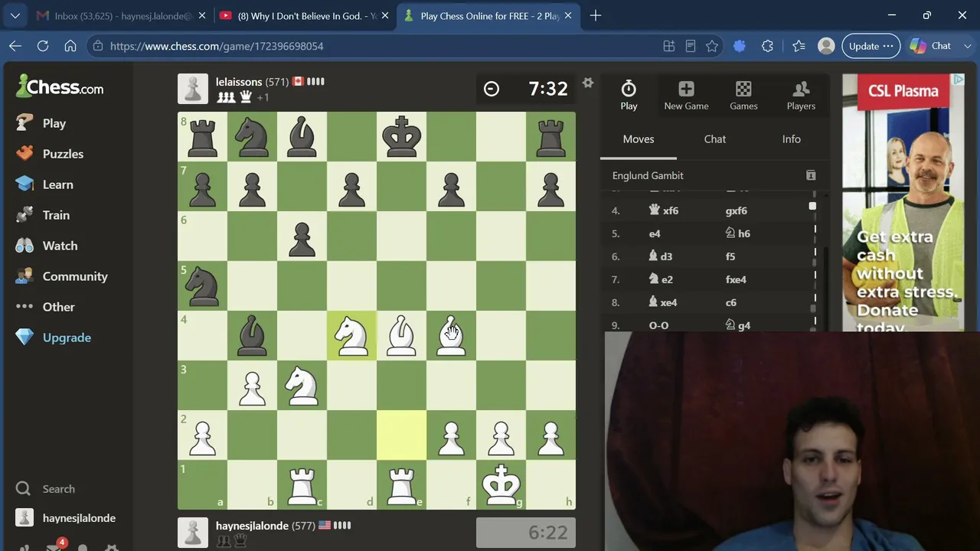Reload the page with the refresh icon
This screenshot has height=551, width=980.
click(43, 46)
